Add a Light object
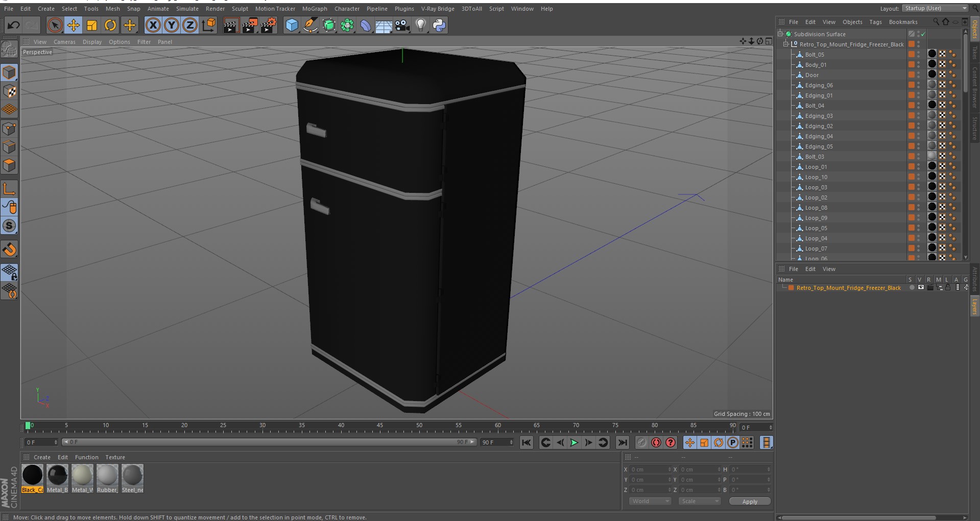 pos(421,25)
